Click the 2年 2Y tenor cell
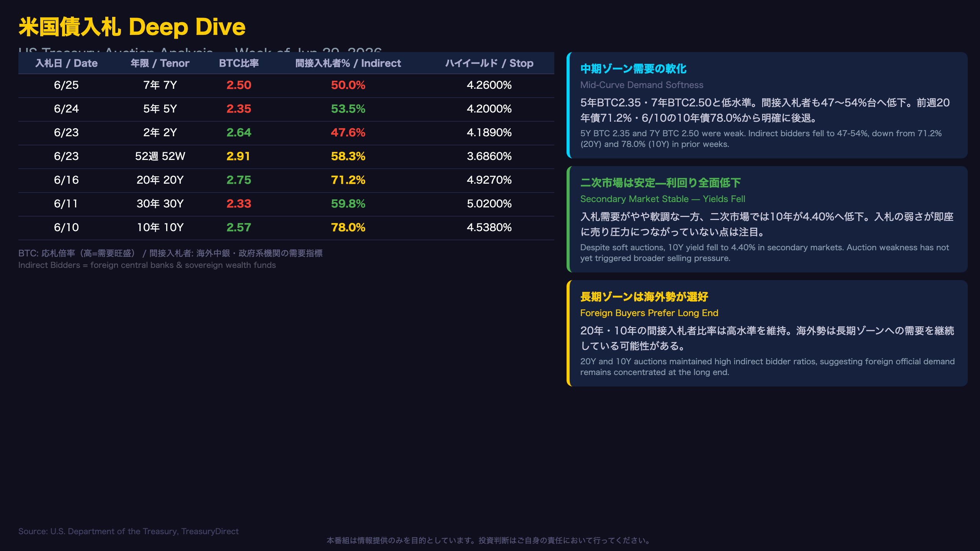980x551 pixels. (x=160, y=132)
